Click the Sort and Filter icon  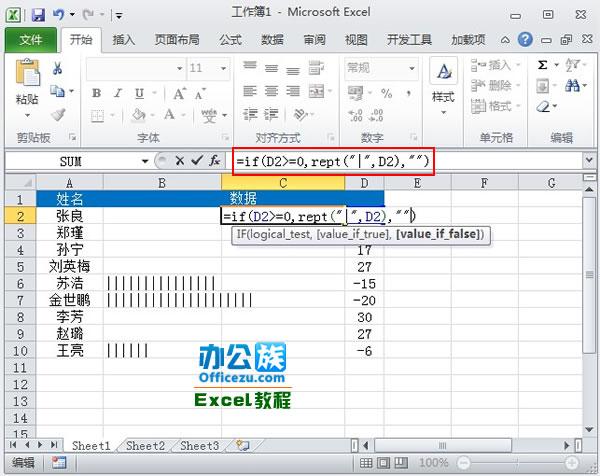[x=572, y=65]
